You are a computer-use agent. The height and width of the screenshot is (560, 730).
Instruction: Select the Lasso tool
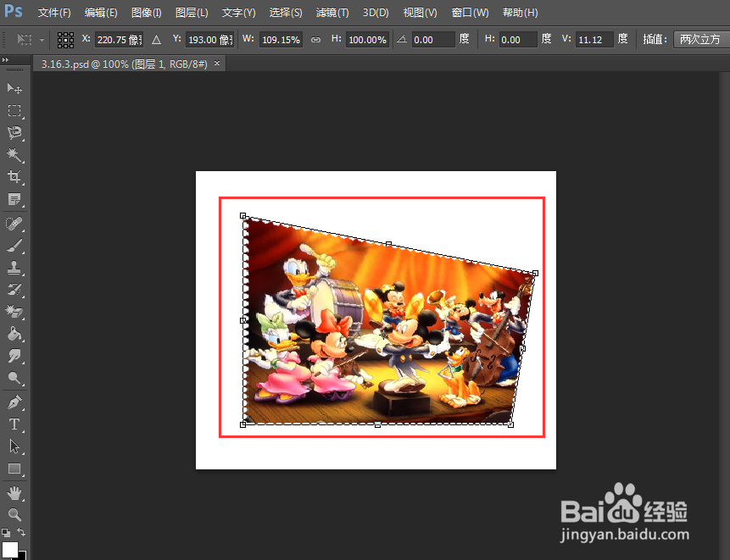click(14, 132)
